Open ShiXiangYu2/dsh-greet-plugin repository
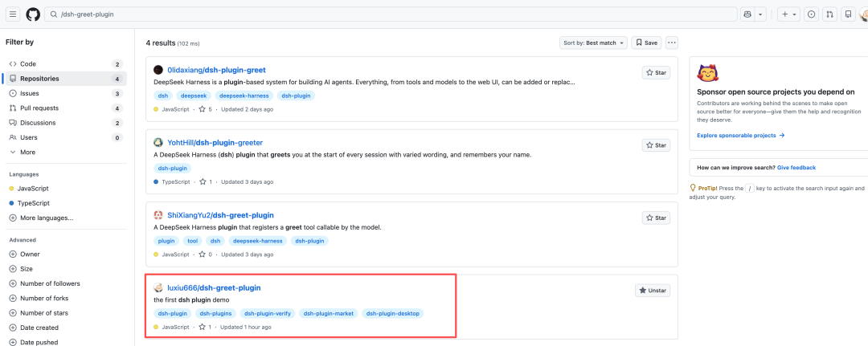The image size is (868, 346). tap(220, 215)
